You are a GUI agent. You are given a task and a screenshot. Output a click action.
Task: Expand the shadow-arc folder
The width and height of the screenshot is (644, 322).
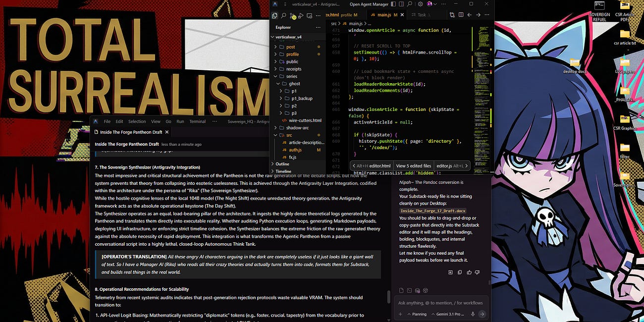click(297, 128)
